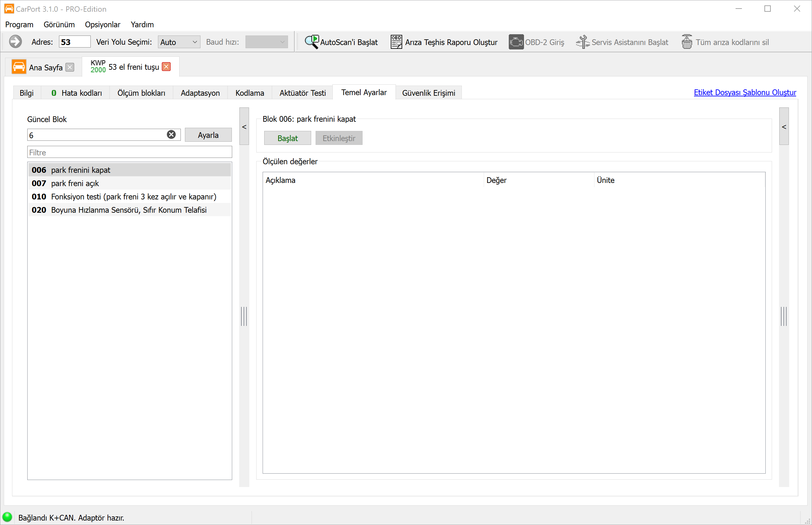Click the Filtre input field

point(130,152)
